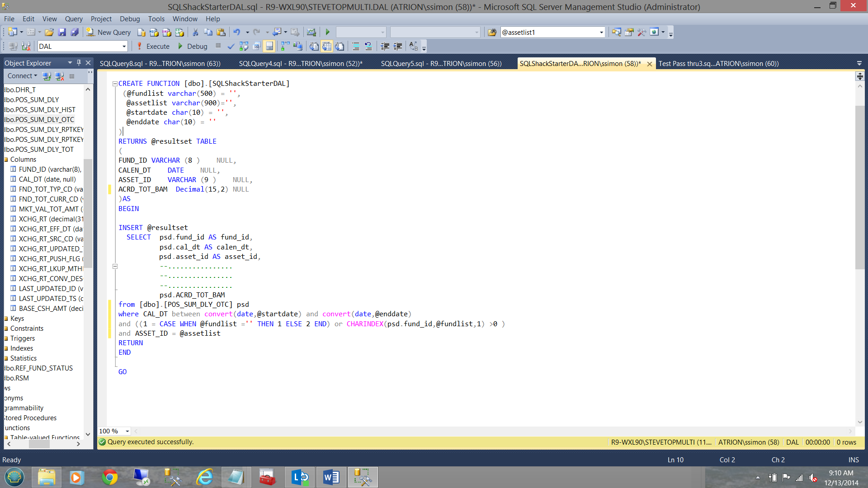Open the @assetlist1 find combo box

(x=601, y=32)
